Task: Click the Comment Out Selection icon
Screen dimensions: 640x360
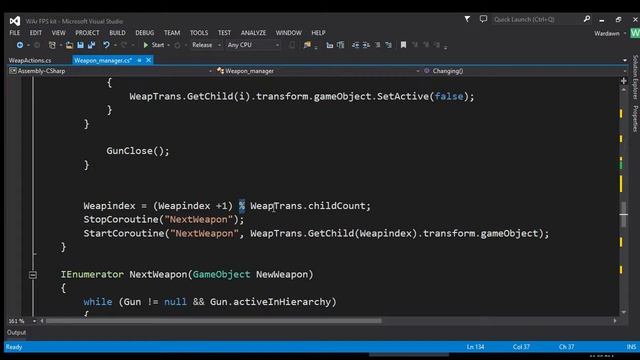Action: (378, 45)
